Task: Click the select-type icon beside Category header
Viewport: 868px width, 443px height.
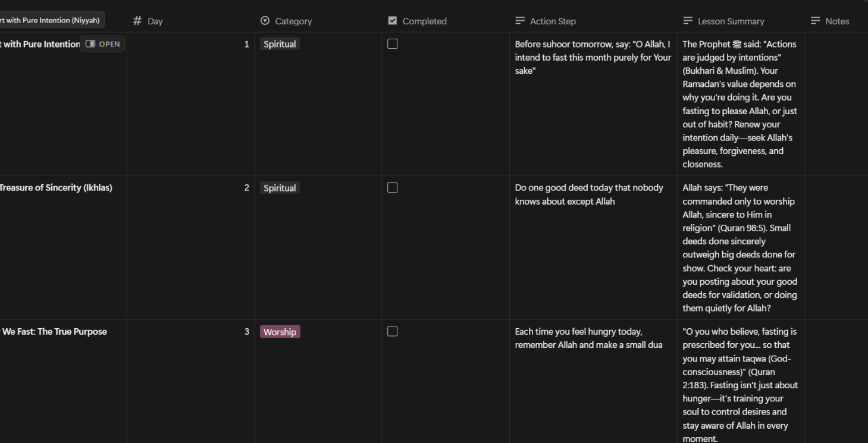Action: (265, 21)
